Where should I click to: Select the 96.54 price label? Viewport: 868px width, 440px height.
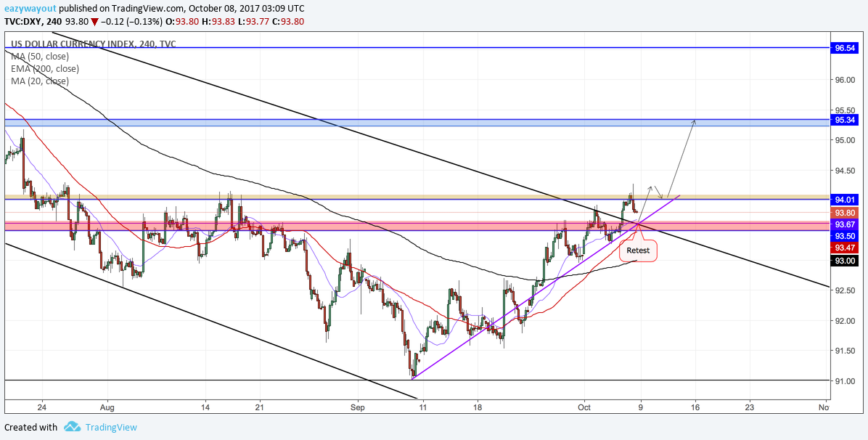[x=846, y=48]
